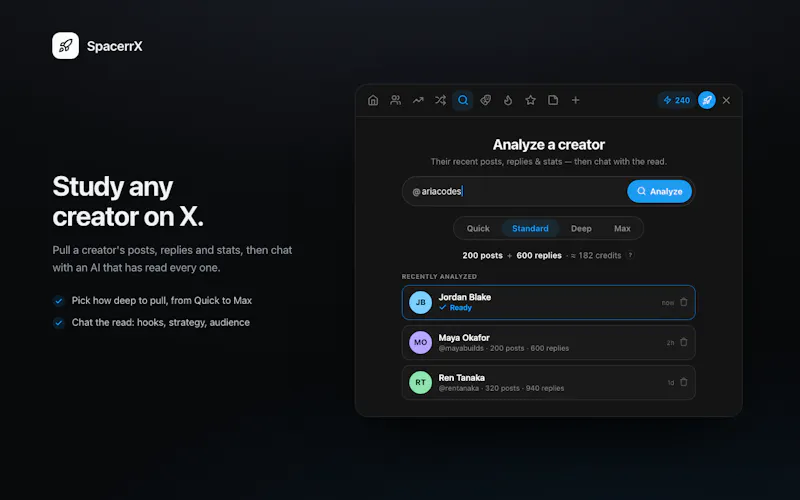Click the credits help question mark icon
The width and height of the screenshot is (800, 500).
point(631,255)
